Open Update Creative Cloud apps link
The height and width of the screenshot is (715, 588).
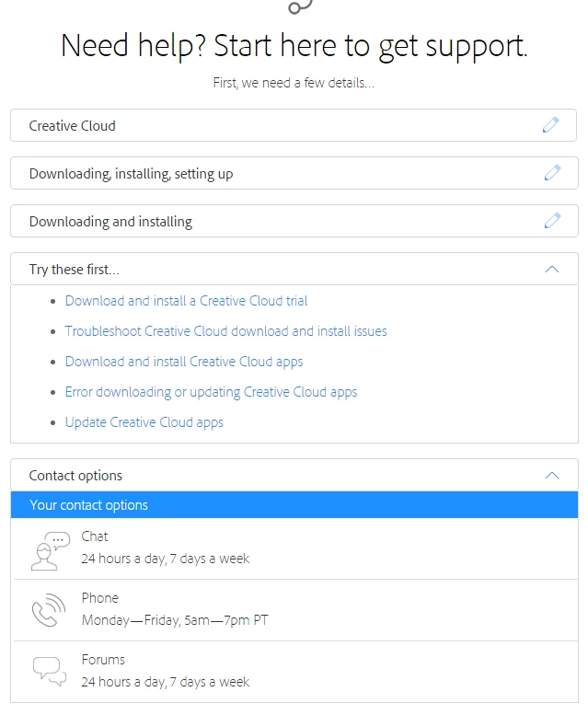[x=144, y=422]
